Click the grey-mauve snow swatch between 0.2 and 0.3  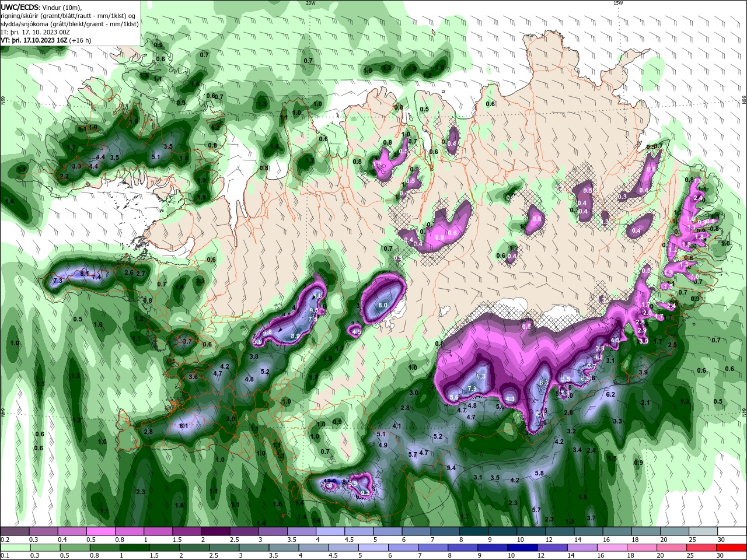15,531
